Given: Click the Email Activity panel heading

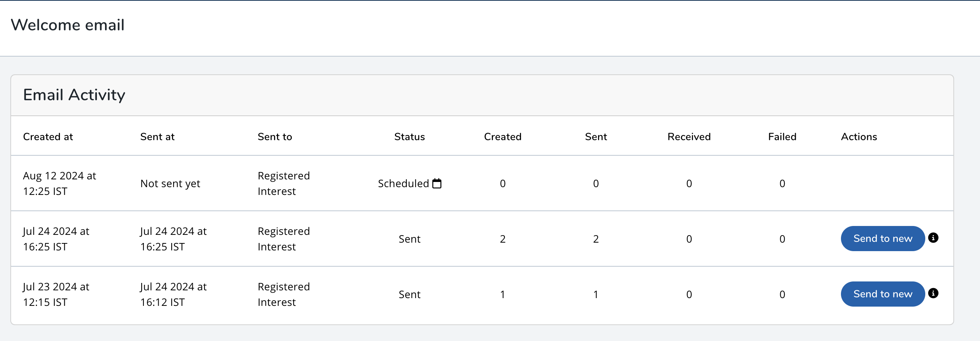Looking at the screenshot, I should tap(74, 95).
